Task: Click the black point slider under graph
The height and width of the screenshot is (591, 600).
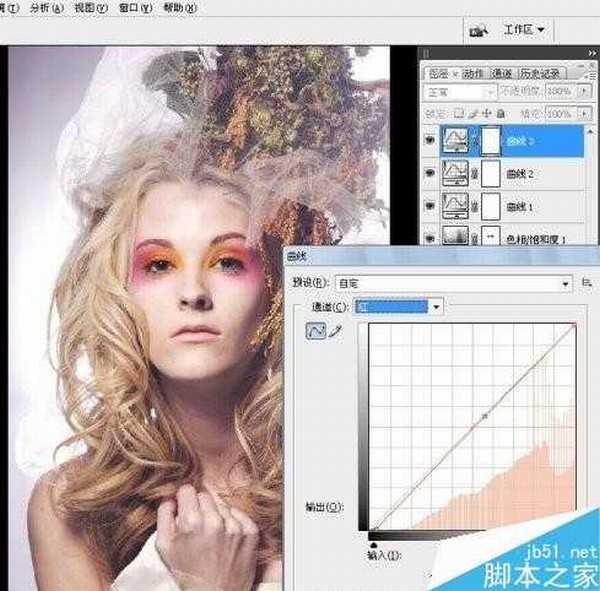Action: pyautogui.click(x=373, y=545)
